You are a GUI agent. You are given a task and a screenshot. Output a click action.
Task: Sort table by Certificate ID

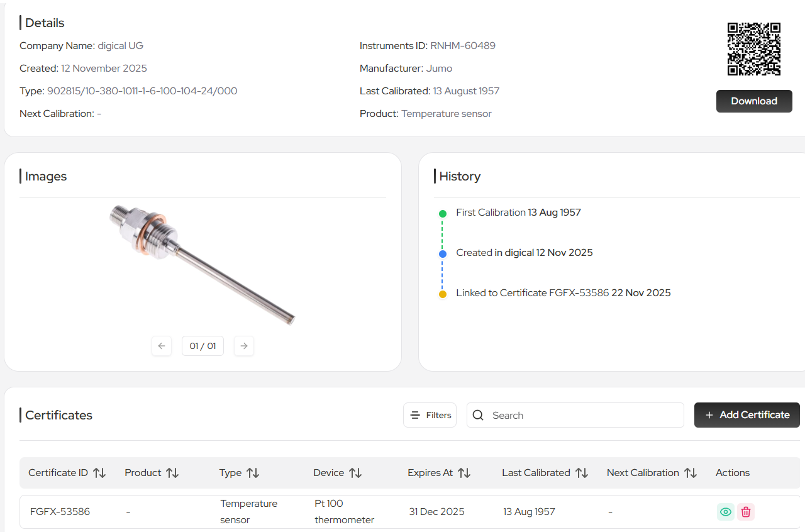(x=99, y=473)
